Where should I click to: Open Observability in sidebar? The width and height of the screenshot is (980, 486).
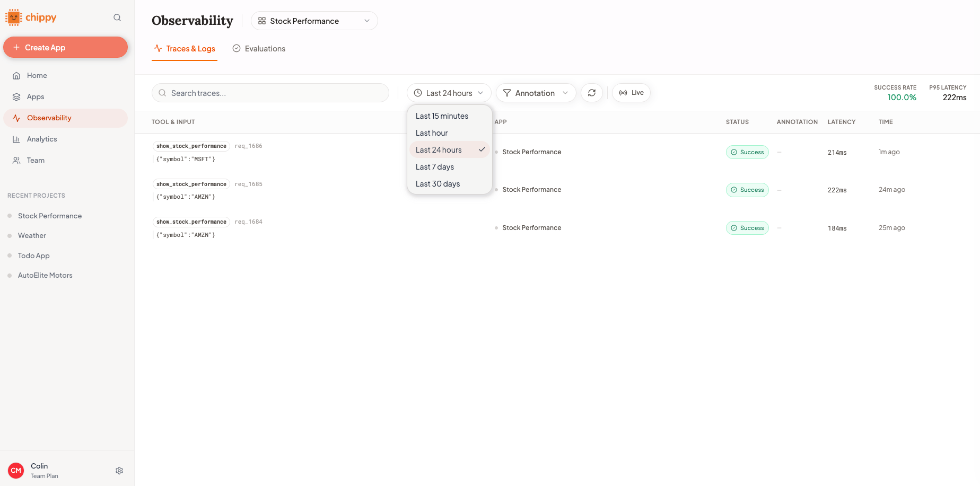66,118
